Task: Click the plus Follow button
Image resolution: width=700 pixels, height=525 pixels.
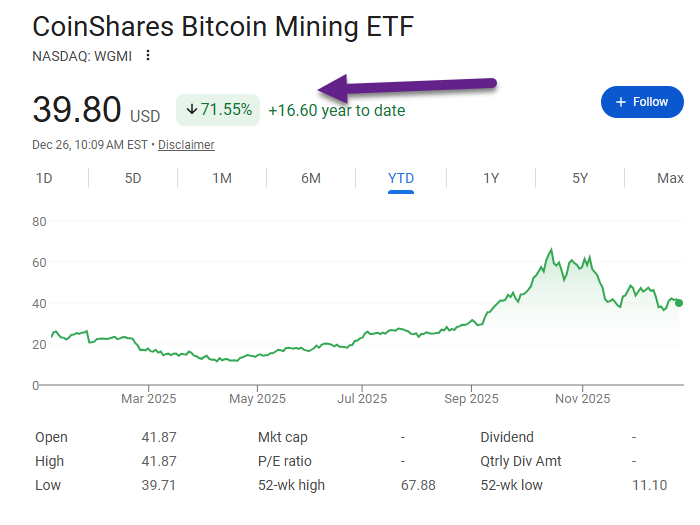Action: 642,102
